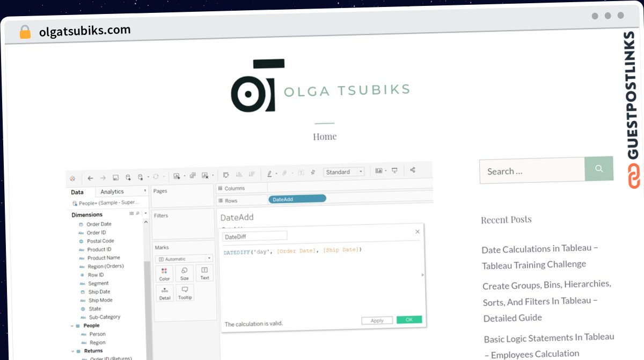Click the Duplicate sheet icon
The image size is (644, 360).
pos(193,175)
